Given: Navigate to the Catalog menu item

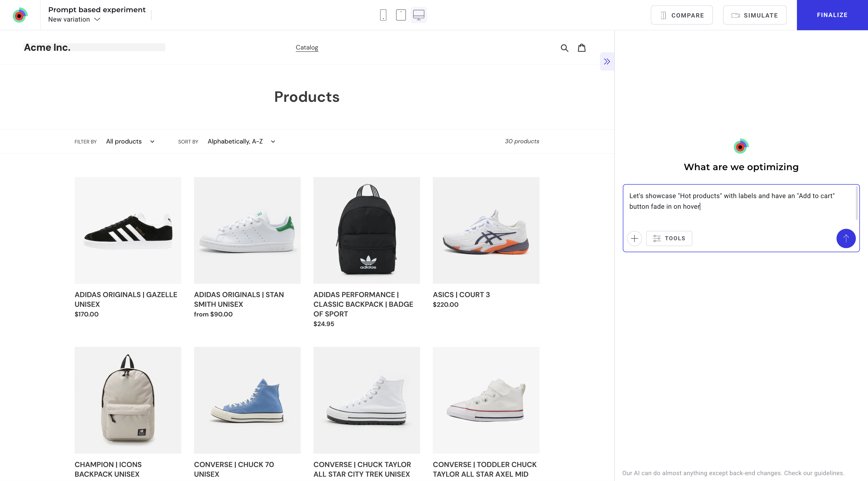Looking at the screenshot, I should [x=307, y=47].
